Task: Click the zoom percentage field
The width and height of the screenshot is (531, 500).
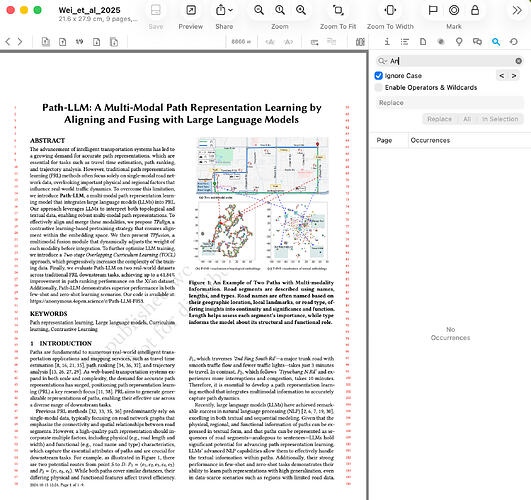Action: pyautogui.click(x=241, y=42)
